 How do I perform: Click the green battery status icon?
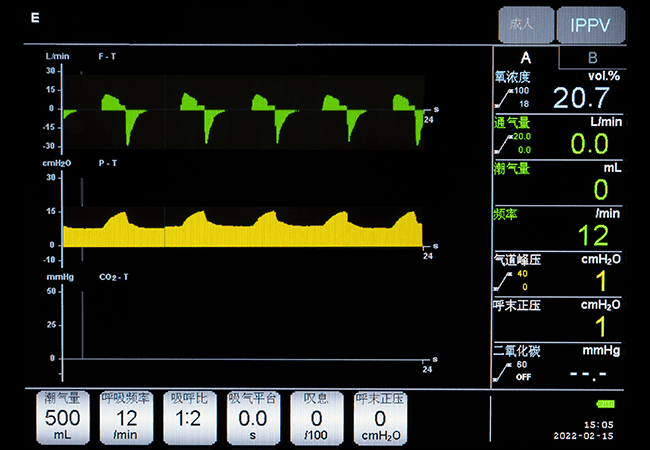[x=606, y=404]
